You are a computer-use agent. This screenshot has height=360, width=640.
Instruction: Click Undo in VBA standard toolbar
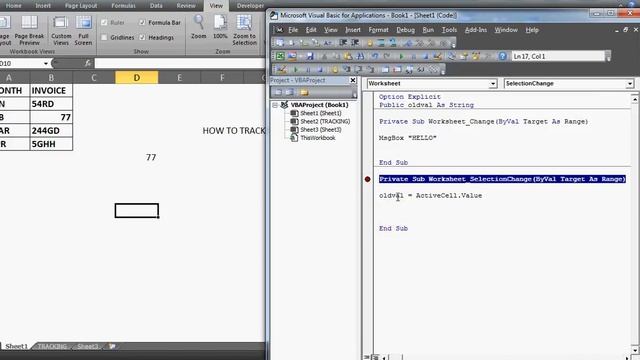375,56
